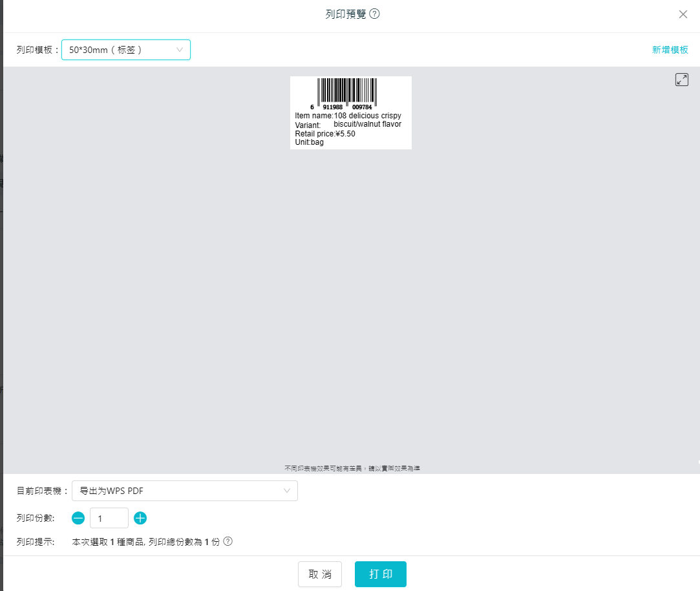
Task: Open the 目前印表機 printer dropdown
Action: [184, 491]
